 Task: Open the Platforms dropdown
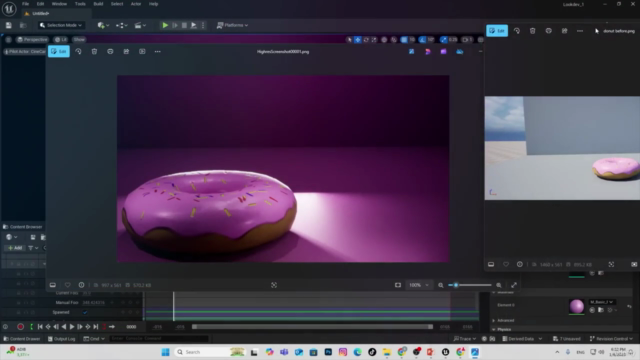pos(232,25)
